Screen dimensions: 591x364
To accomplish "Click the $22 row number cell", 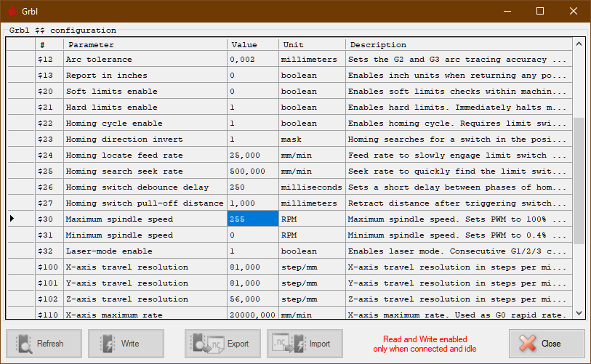I will tap(49, 124).
